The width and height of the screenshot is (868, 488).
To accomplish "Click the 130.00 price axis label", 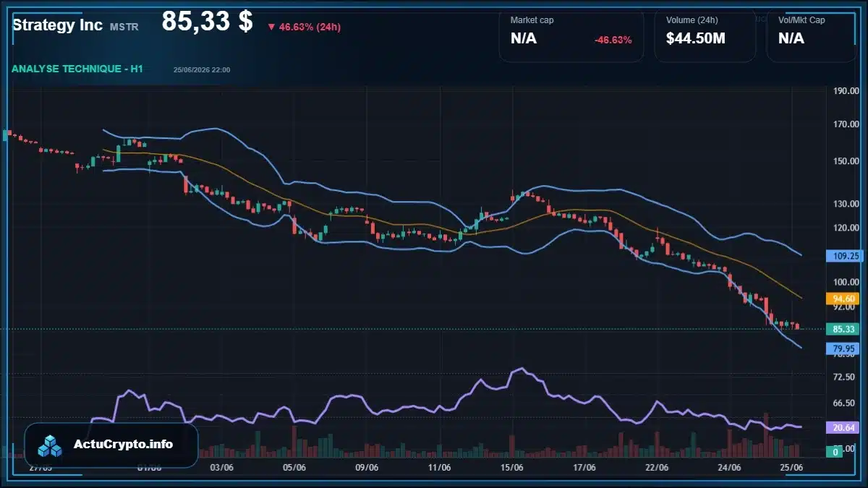I will point(846,204).
